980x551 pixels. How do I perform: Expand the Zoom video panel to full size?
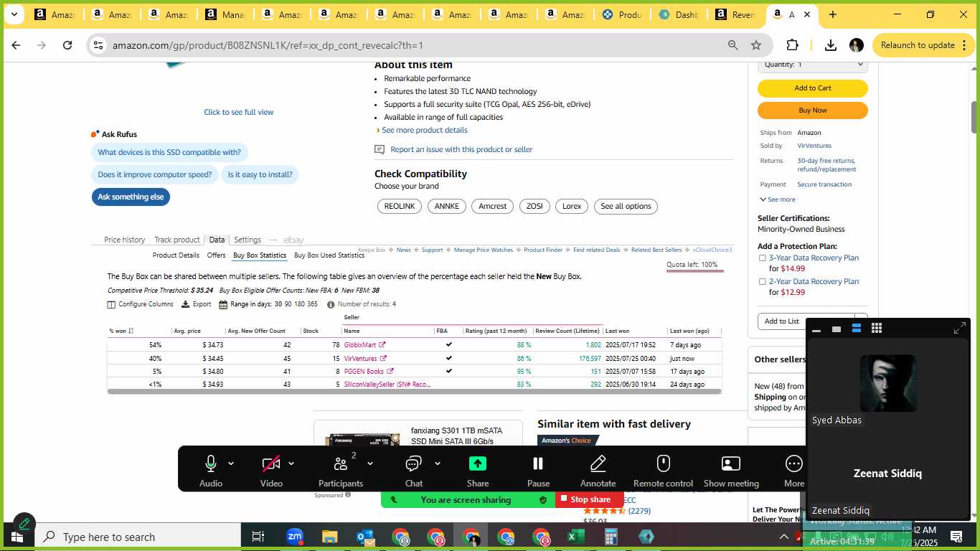[959, 328]
